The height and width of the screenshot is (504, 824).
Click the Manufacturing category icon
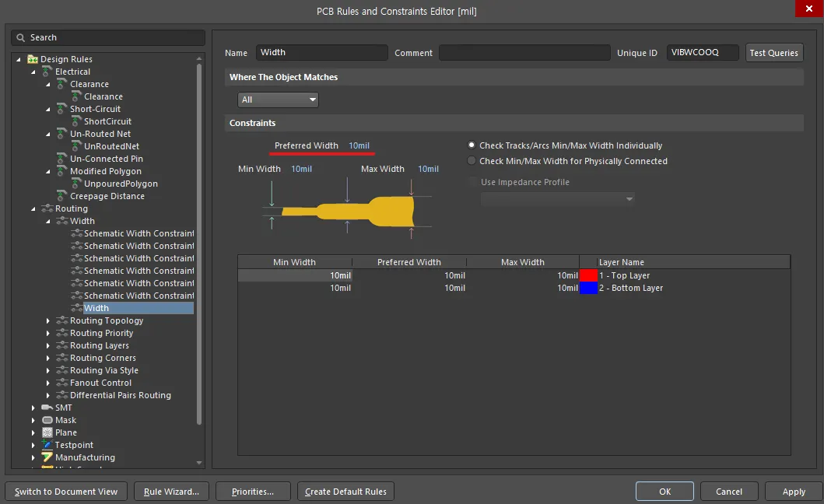[47, 457]
